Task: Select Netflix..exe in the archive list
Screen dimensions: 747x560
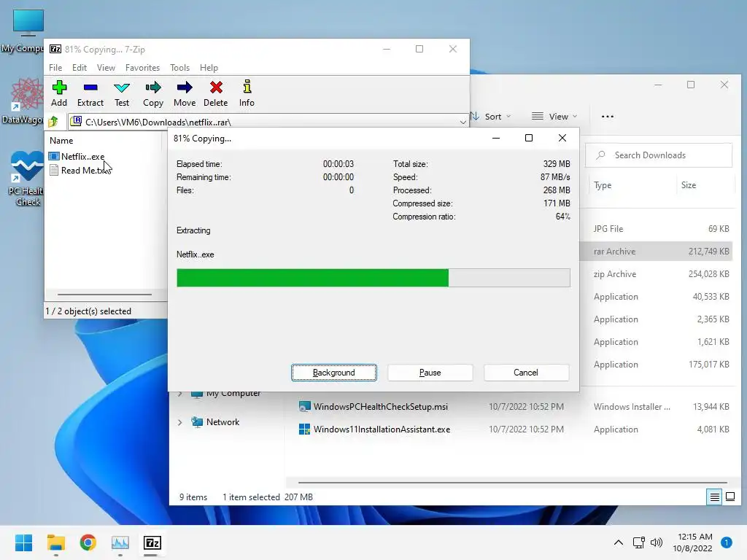Action: pos(76,156)
